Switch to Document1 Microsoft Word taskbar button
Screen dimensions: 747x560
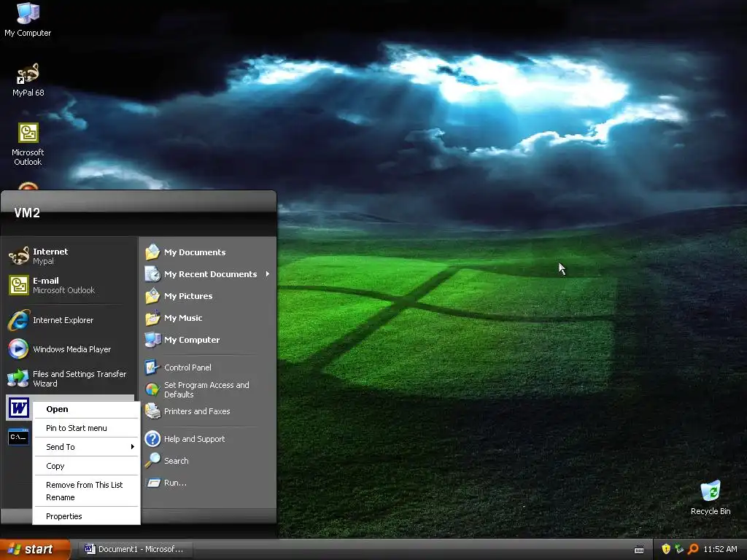click(135, 549)
